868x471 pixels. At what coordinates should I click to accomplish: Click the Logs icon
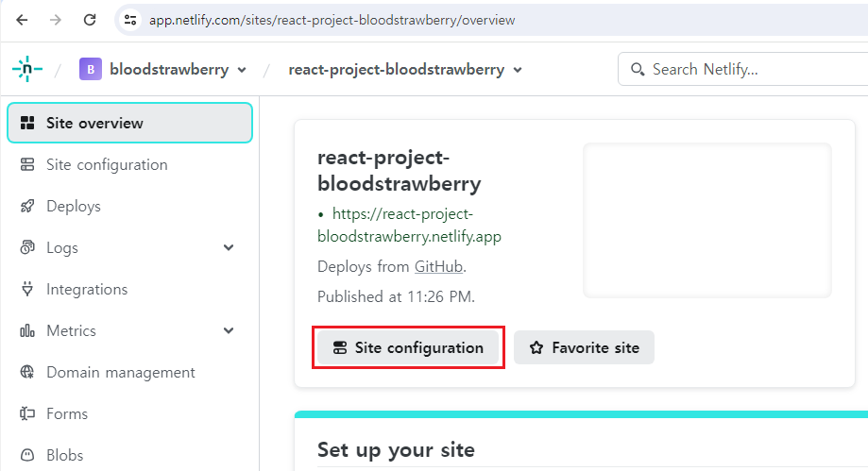[x=27, y=247]
